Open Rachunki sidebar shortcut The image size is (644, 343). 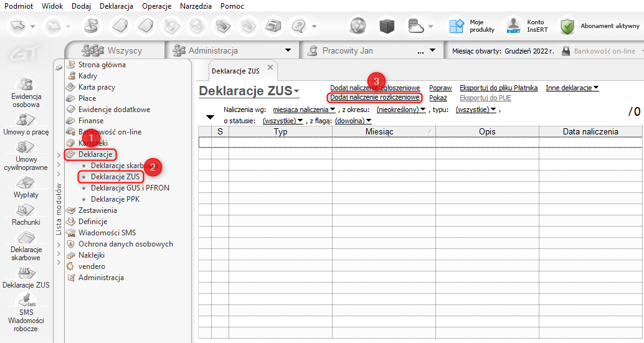[x=26, y=215]
